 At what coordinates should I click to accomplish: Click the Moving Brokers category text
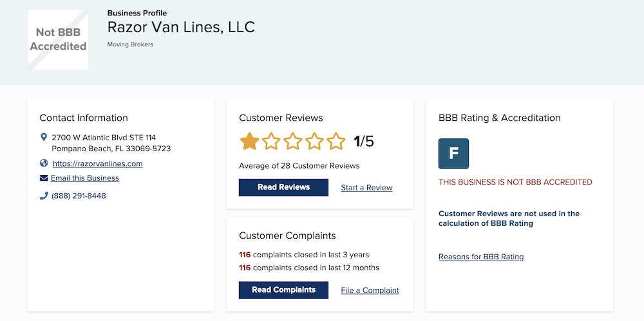click(130, 44)
